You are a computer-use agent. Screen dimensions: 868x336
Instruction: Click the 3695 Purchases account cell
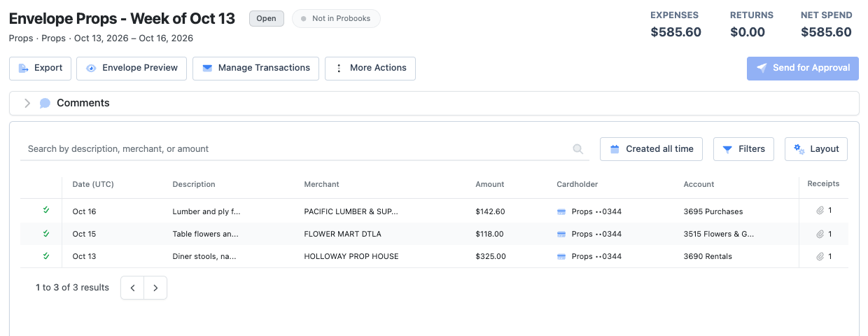pyautogui.click(x=713, y=211)
